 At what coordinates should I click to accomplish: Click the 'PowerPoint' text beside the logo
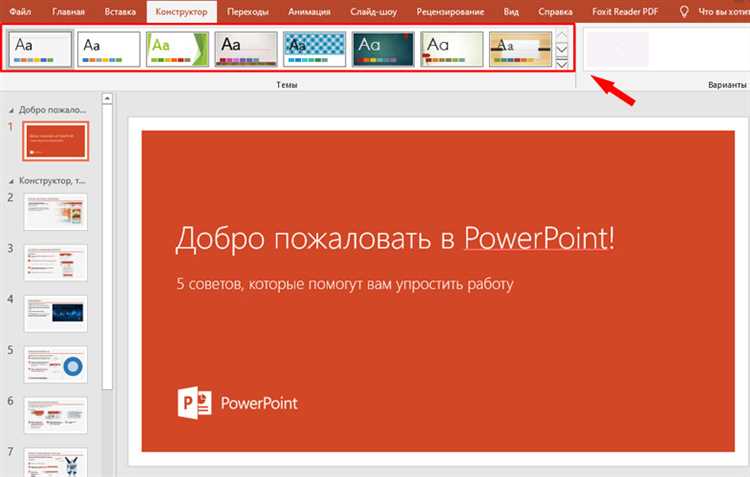tap(259, 403)
